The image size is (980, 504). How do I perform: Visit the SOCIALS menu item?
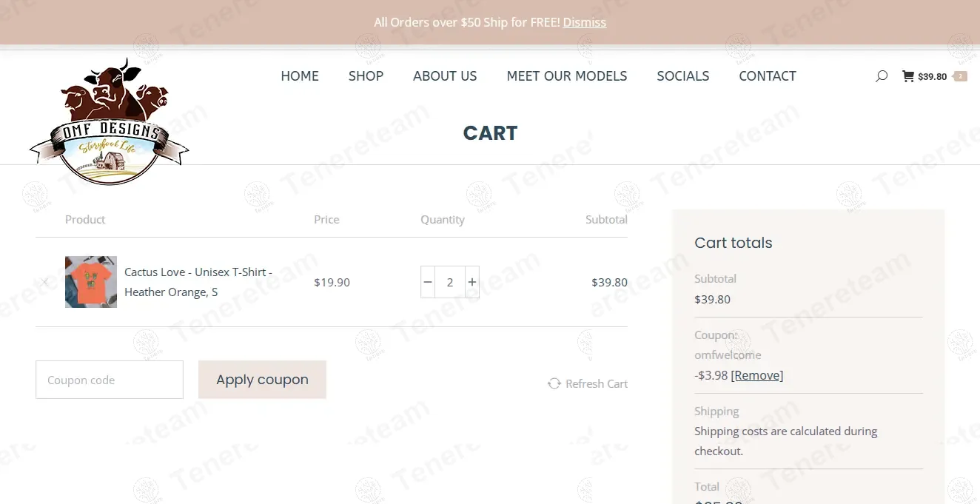click(x=683, y=76)
